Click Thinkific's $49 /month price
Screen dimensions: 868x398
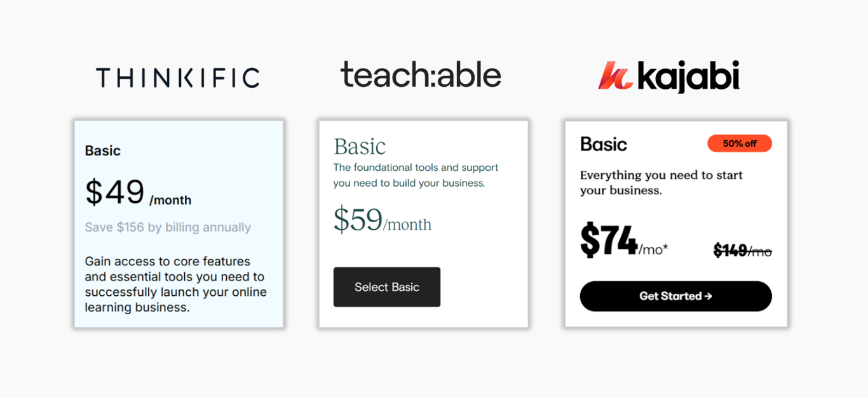pyautogui.click(x=138, y=192)
